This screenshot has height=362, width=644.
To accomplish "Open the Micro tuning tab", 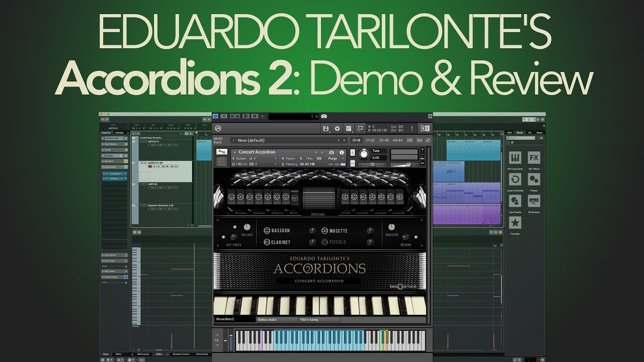I will click(x=319, y=319).
